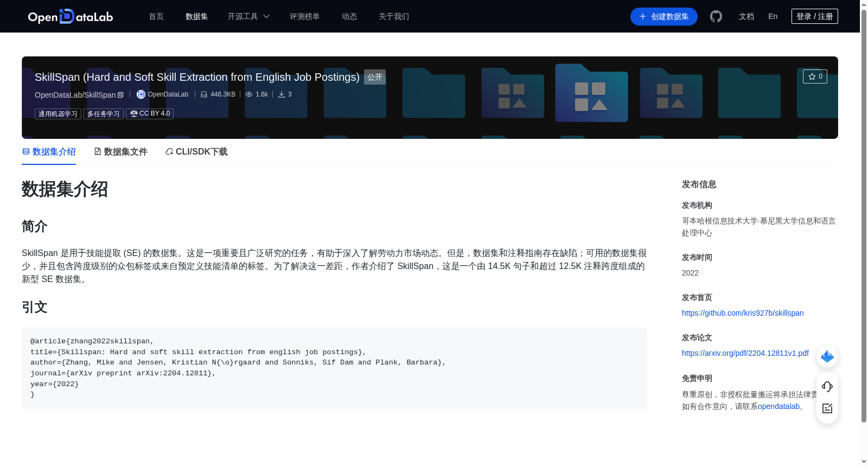Image resolution: width=868 pixels, height=467 pixels.
Task: Click the 创建数据集 button
Action: 664,16
